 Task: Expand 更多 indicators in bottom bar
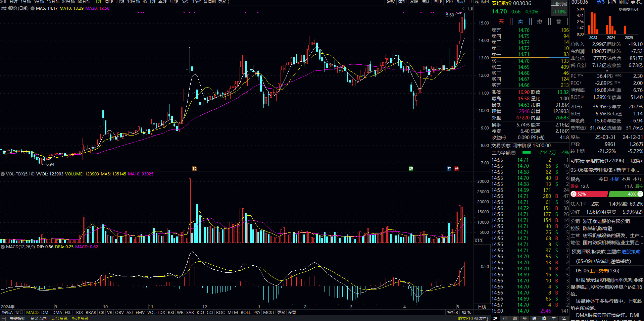point(281,312)
